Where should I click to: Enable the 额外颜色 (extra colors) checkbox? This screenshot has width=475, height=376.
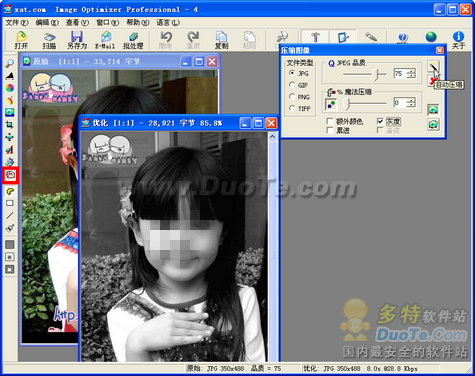coord(330,121)
